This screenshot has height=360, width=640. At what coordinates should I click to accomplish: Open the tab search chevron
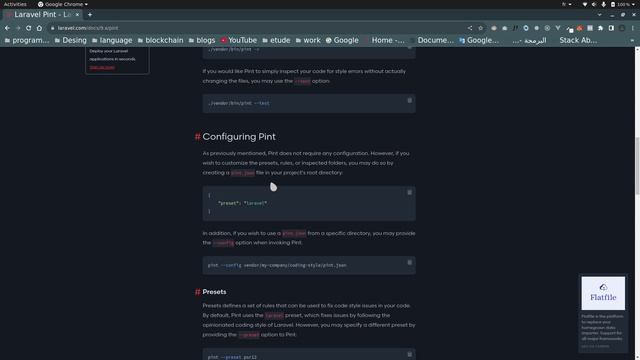[599, 15]
